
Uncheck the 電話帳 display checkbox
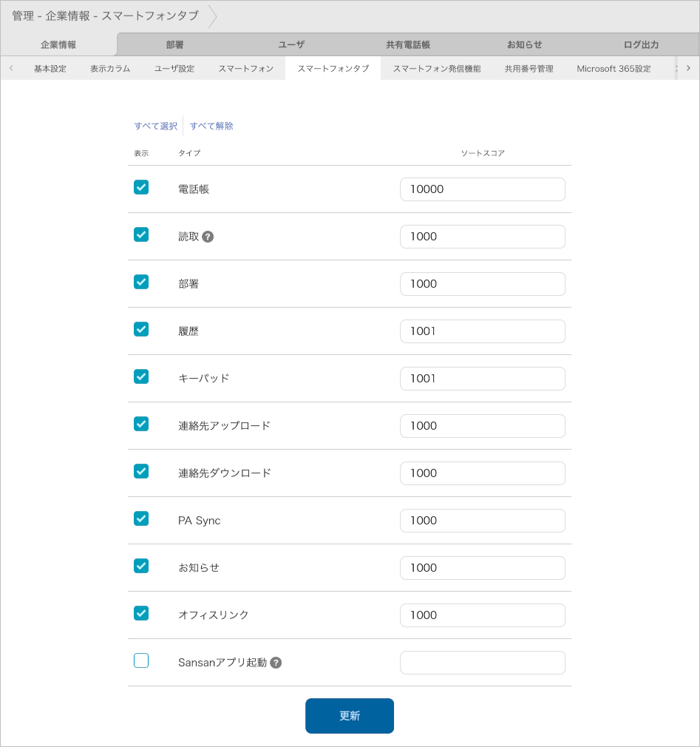click(141, 187)
